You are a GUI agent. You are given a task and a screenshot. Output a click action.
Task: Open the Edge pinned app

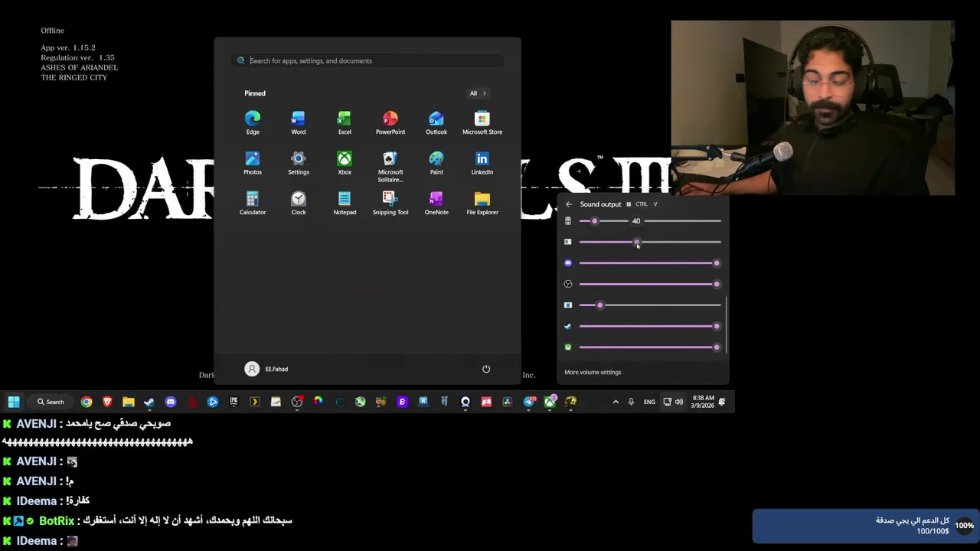tap(253, 122)
